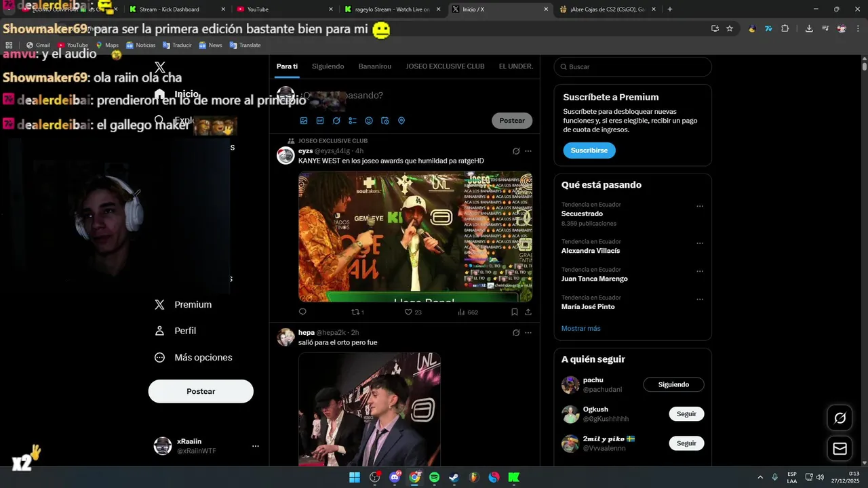
Task: Schedule the post with calendar icon
Action: pos(385,121)
